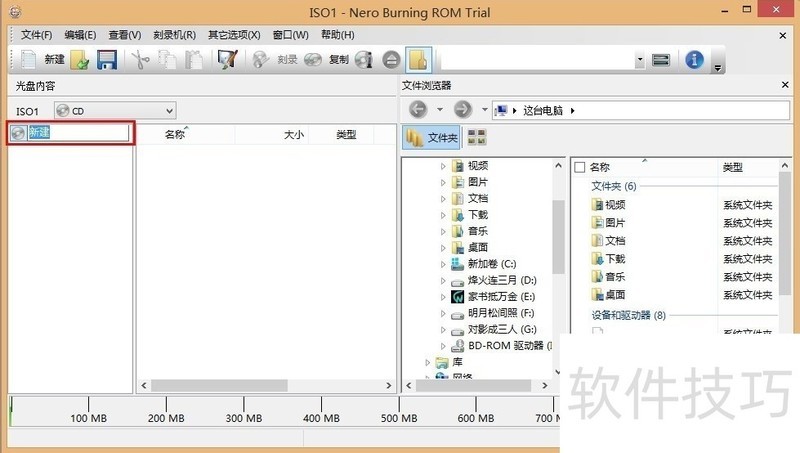
Task: Click 这台电脑 in the address path
Action: [x=543, y=110]
